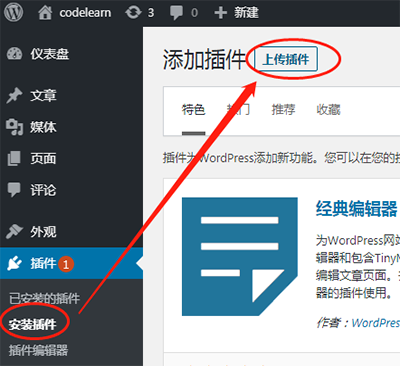Click the WordPress logo icon
The image size is (400, 366).
[13, 13]
